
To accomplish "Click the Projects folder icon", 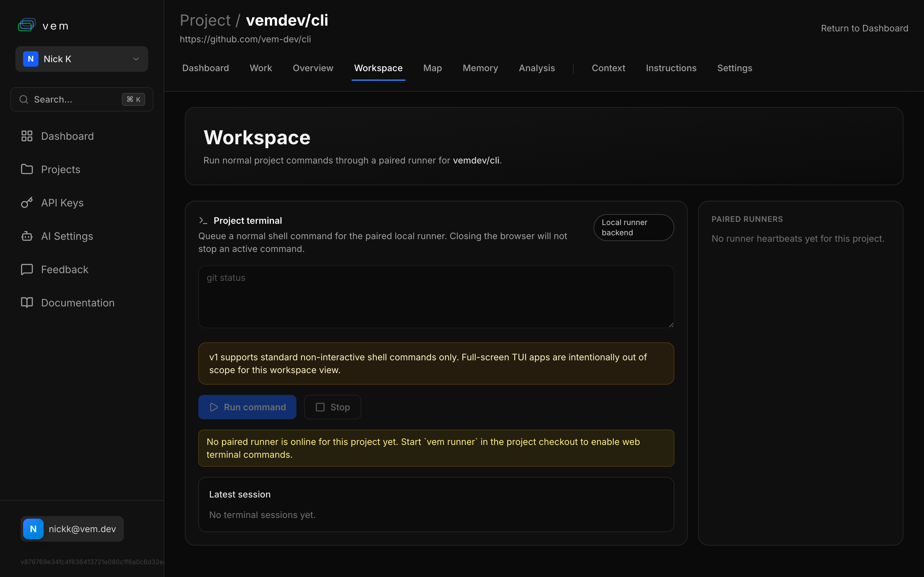I will coord(27,170).
